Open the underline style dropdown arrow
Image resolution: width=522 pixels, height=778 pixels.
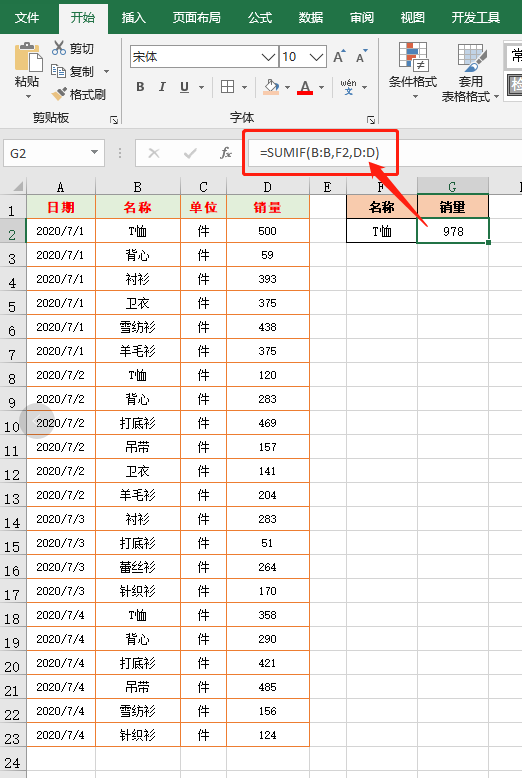point(201,88)
